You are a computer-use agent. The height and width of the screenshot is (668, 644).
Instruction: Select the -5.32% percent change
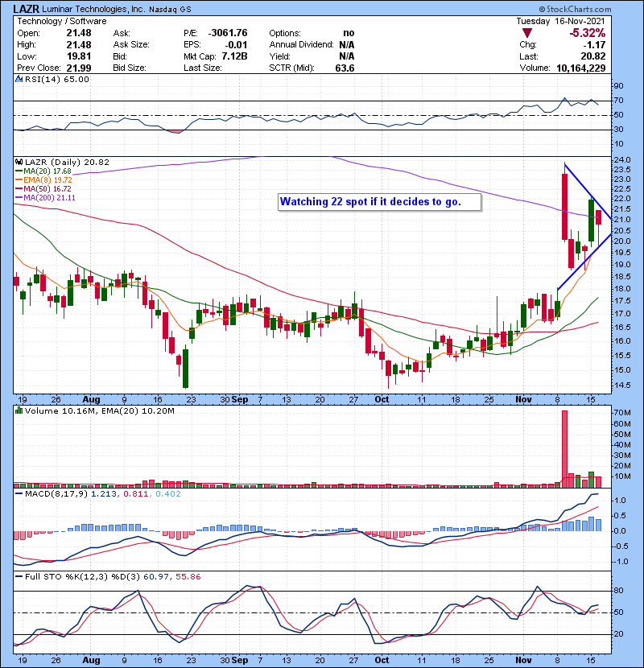[588, 33]
